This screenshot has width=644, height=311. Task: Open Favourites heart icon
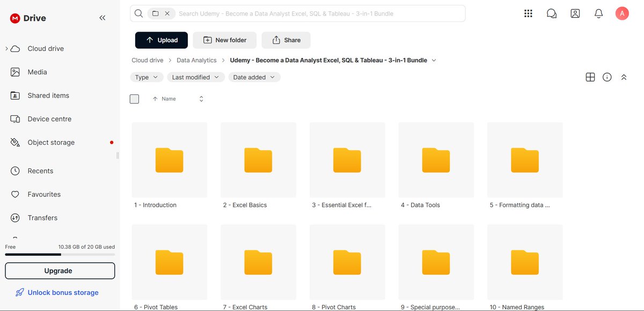pyautogui.click(x=16, y=195)
